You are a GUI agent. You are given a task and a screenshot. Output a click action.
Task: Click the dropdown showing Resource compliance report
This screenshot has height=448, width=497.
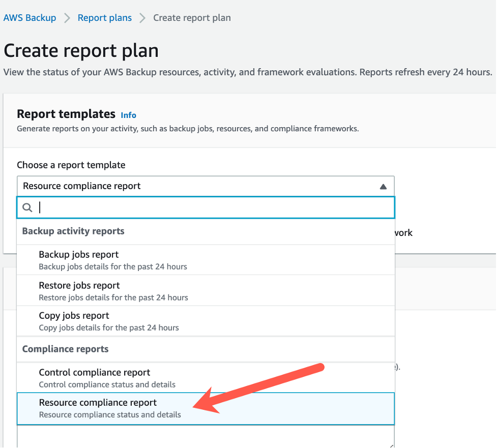206,186
